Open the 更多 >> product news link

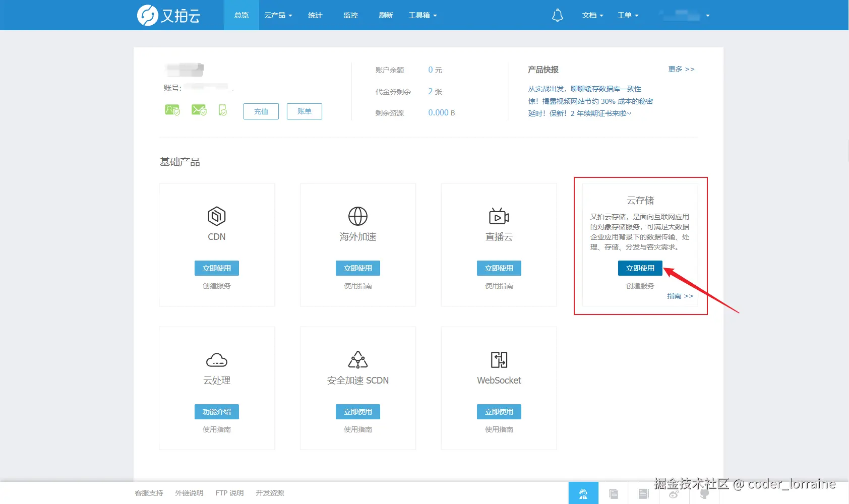coord(682,69)
